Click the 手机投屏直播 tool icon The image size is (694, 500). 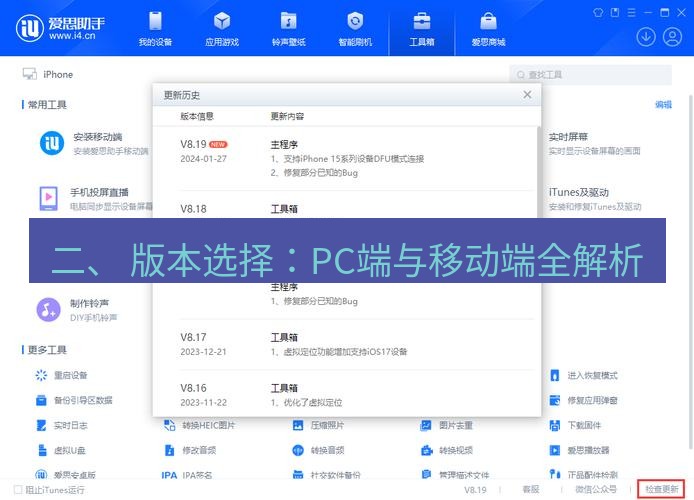48,199
